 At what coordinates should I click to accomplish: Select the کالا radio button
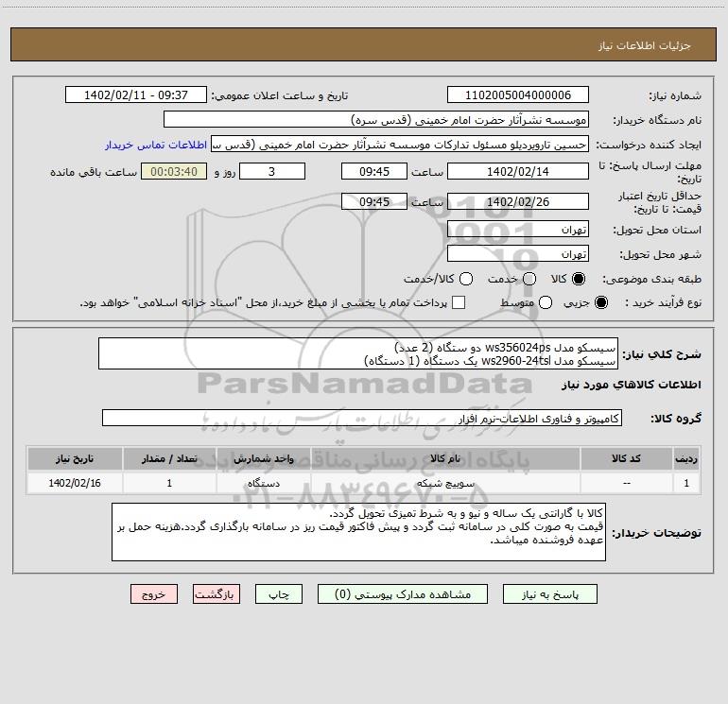point(579,279)
